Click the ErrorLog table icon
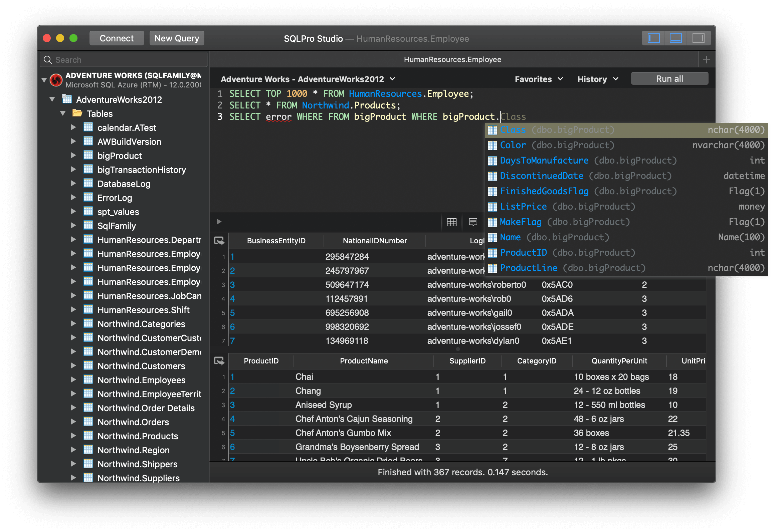Image resolution: width=772 pixels, height=532 pixels. tap(88, 197)
